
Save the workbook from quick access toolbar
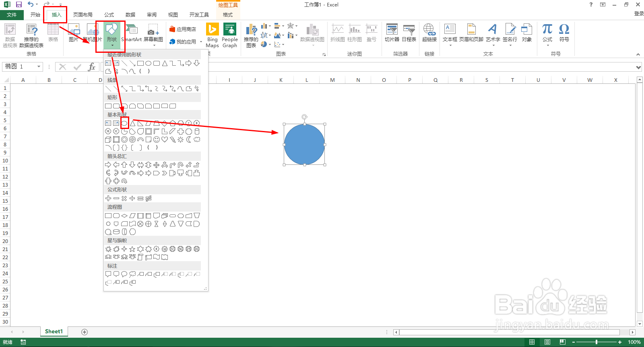point(19,4)
